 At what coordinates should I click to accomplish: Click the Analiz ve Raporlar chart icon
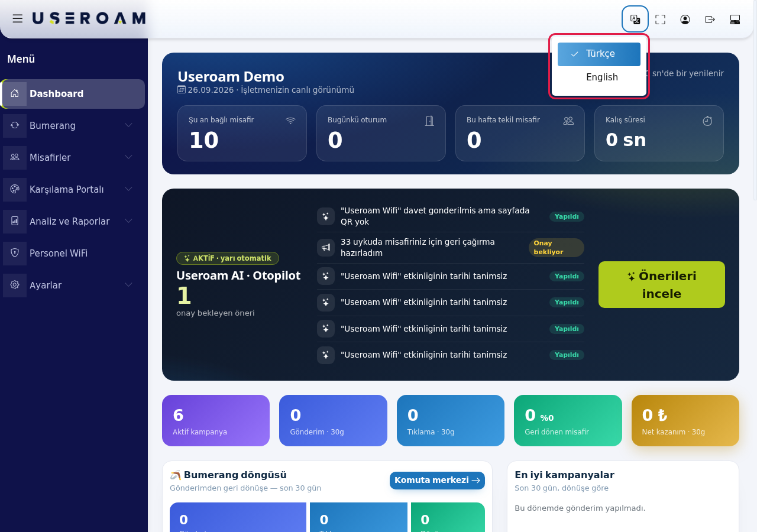pyautogui.click(x=15, y=221)
